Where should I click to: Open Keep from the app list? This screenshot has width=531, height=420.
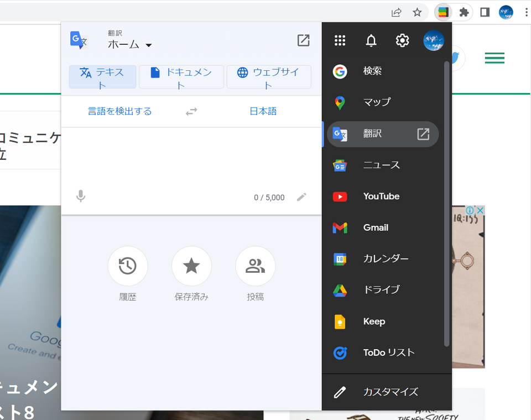click(383, 322)
